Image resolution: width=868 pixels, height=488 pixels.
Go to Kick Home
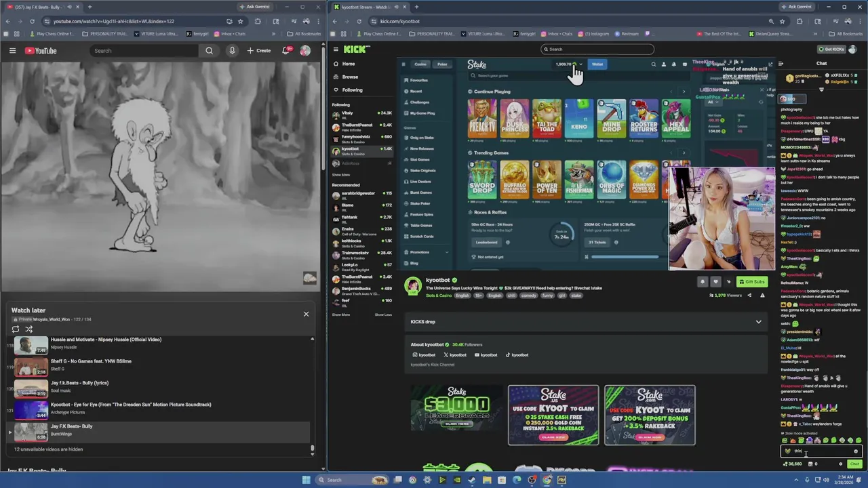tap(349, 64)
